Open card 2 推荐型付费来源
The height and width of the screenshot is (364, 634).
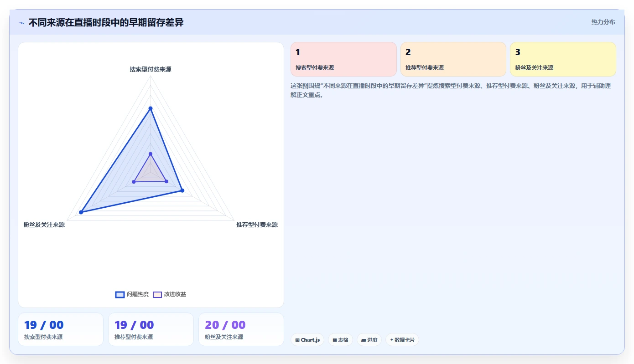pyautogui.click(x=453, y=59)
